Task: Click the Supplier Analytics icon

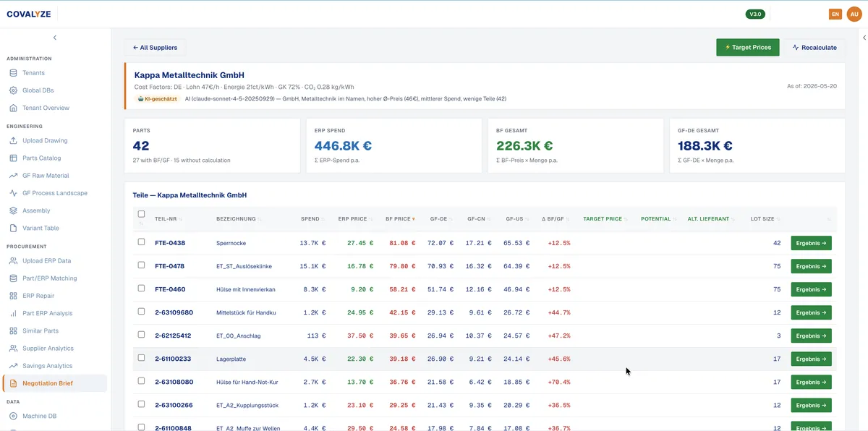Action: (13, 349)
